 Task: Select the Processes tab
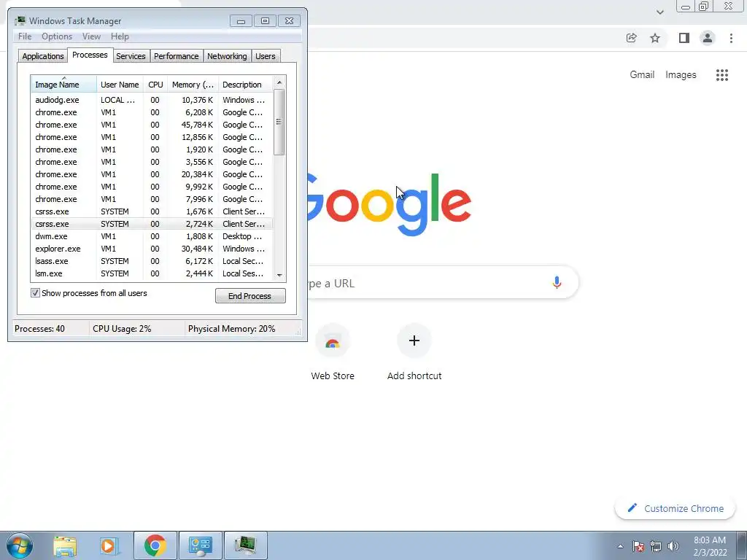(90, 55)
